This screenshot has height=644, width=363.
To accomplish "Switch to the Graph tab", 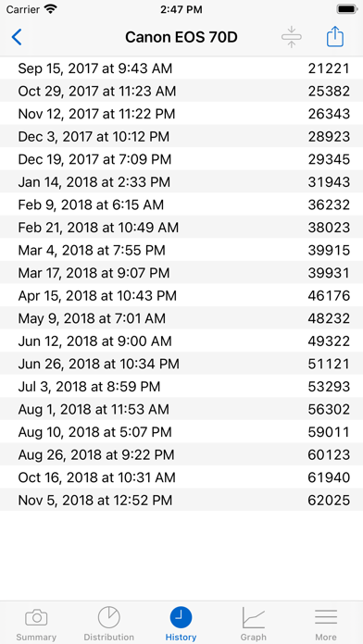I will [x=253, y=623].
